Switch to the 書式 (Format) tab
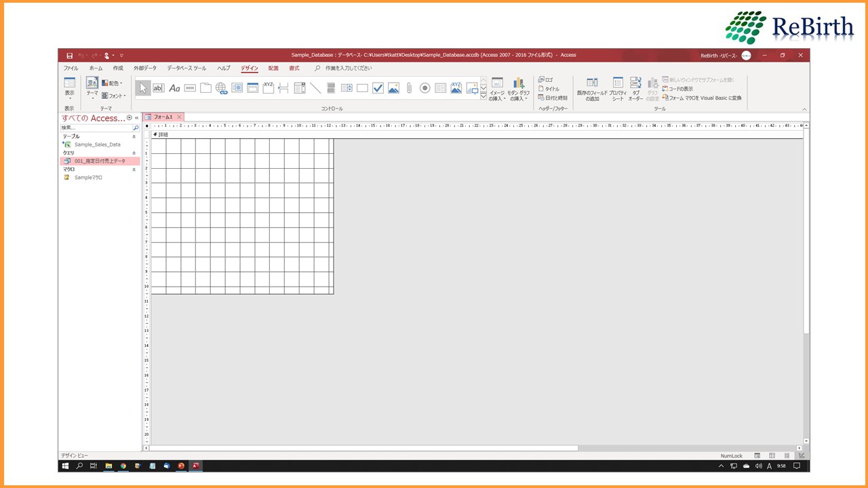The image size is (868, 488). [x=294, y=68]
